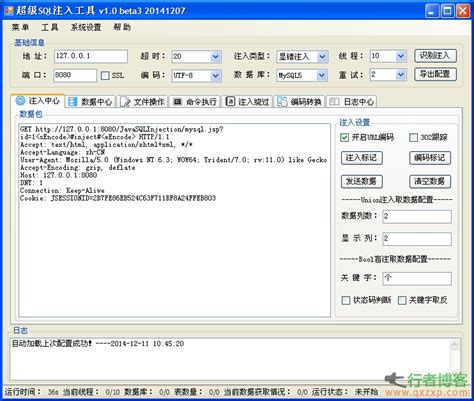474x401 pixels.
Task: Click the 当前线程 0/10 status entry
Action: (92, 392)
